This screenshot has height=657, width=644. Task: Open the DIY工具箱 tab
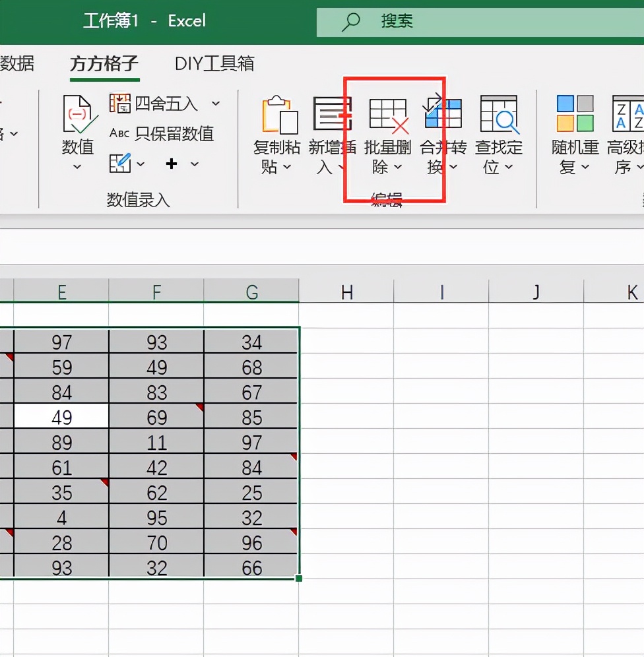213,65
